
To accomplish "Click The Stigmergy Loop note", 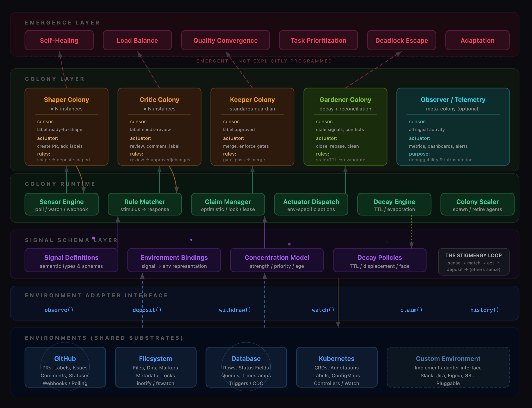I will point(474,262).
